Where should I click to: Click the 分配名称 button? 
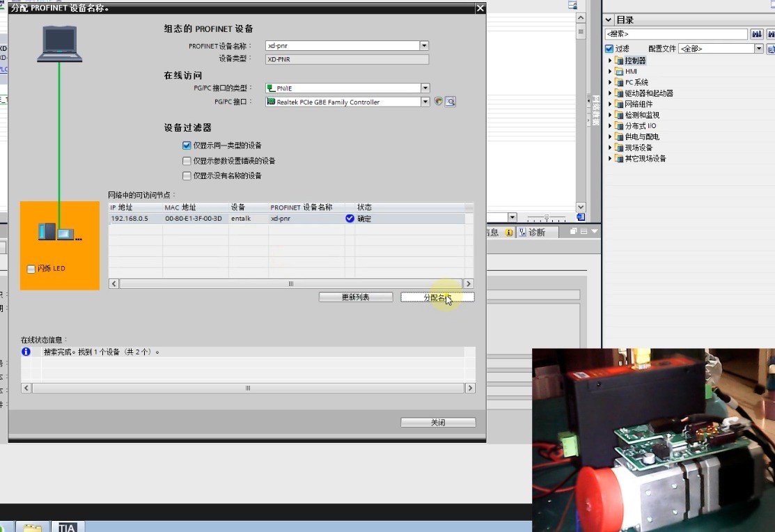pyautogui.click(x=437, y=297)
